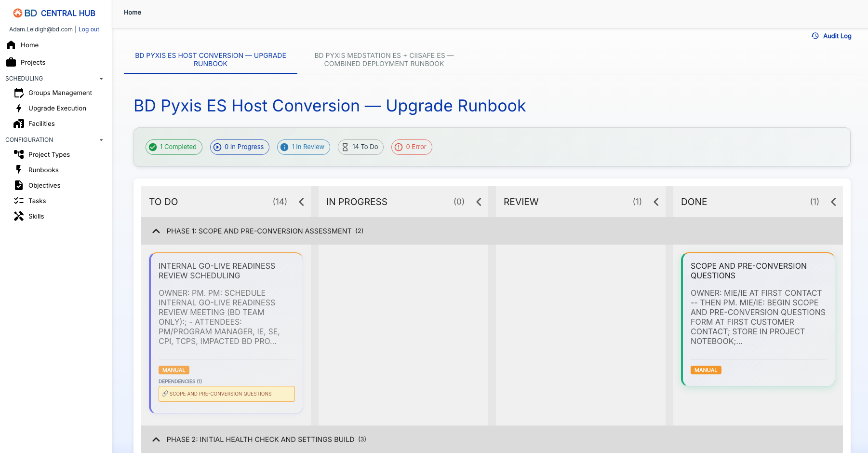The image size is (868, 453).
Task: Collapse the Scheduling sidebar section
Action: [101, 79]
